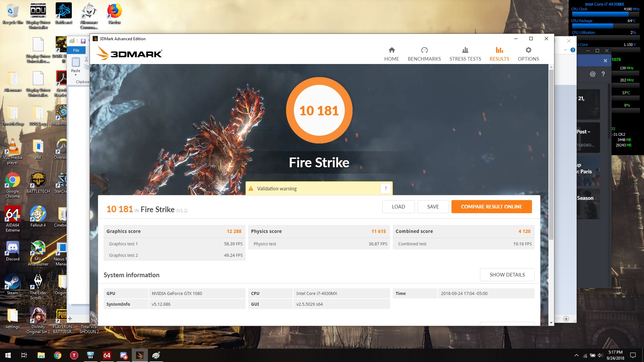Image resolution: width=644 pixels, height=362 pixels.
Task: Click the validation warning help question mark
Action: click(x=386, y=188)
